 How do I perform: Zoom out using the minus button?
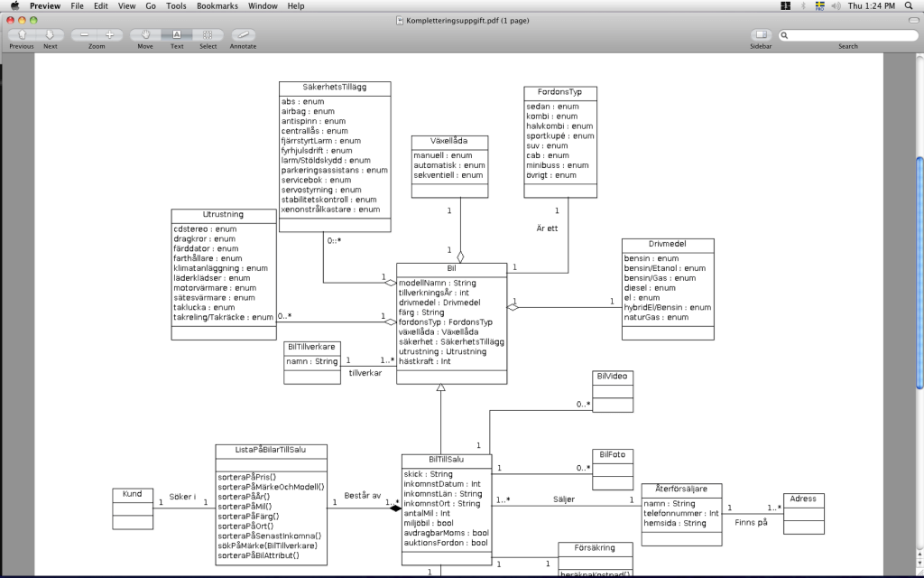(86, 34)
